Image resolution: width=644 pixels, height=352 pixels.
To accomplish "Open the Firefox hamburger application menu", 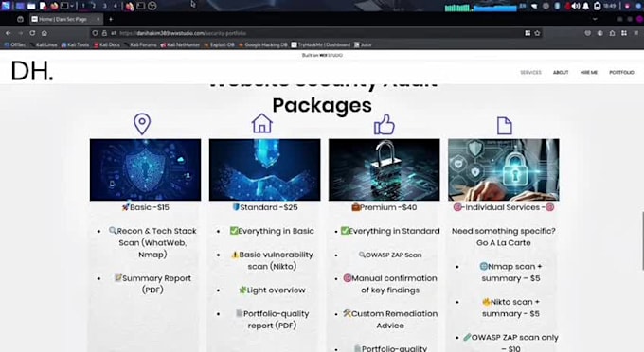I will [x=636, y=33].
